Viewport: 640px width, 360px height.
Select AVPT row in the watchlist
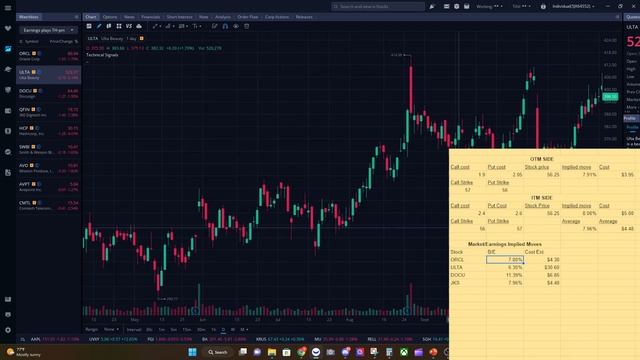[49, 187]
